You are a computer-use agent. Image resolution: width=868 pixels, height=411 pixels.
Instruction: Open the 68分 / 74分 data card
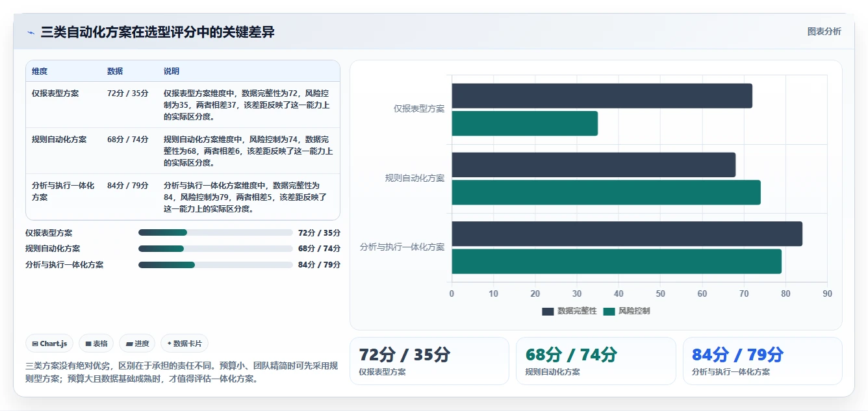coord(596,361)
